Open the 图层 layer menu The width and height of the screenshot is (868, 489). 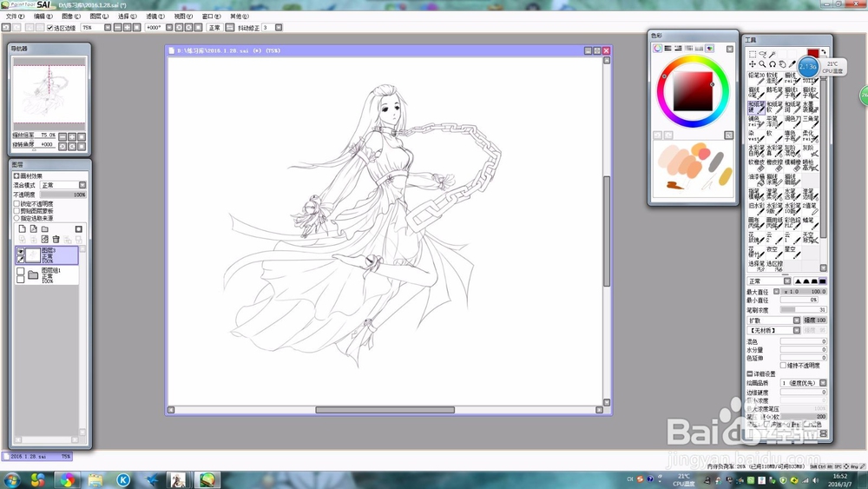point(99,17)
